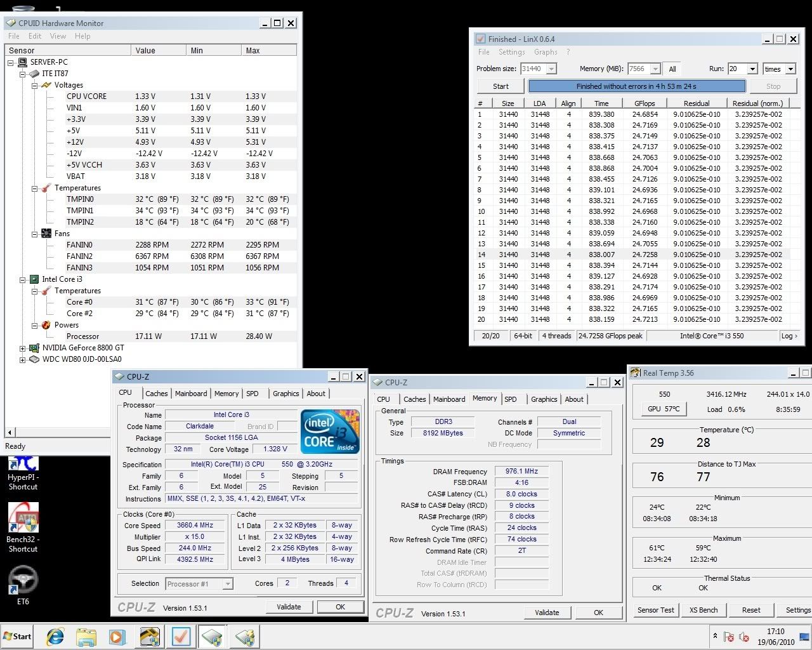Click the Intel Core i3 processor icon in tree
The width and height of the screenshot is (812, 650).
[34, 279]
